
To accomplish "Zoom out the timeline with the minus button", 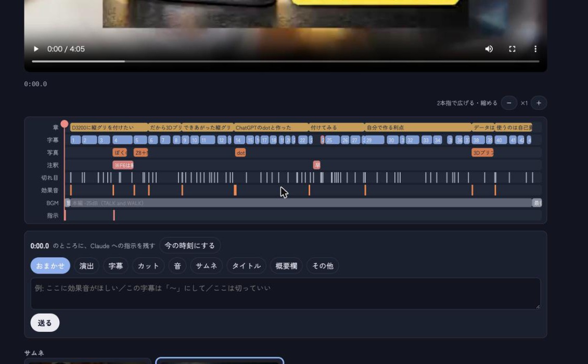I will point(509,103).
